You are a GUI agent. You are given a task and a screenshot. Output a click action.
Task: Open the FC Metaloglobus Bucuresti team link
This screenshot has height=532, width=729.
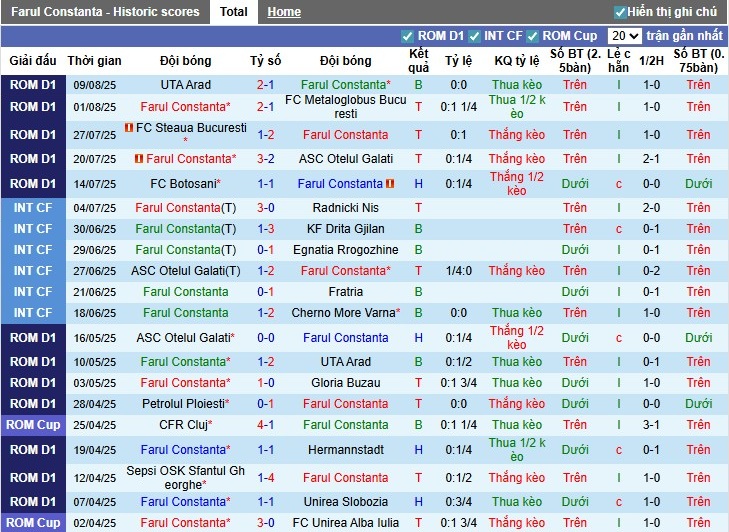coord(345,107)
